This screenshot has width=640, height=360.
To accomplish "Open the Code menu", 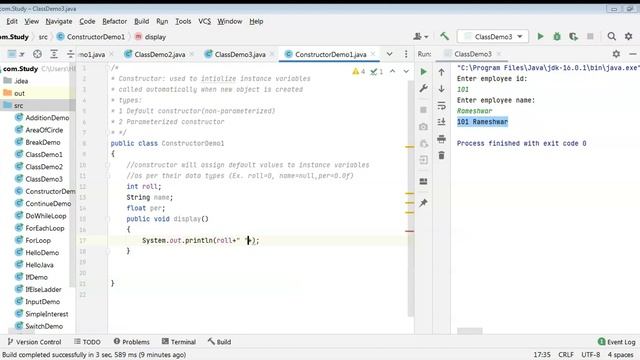I will click(x=87, y=21).
